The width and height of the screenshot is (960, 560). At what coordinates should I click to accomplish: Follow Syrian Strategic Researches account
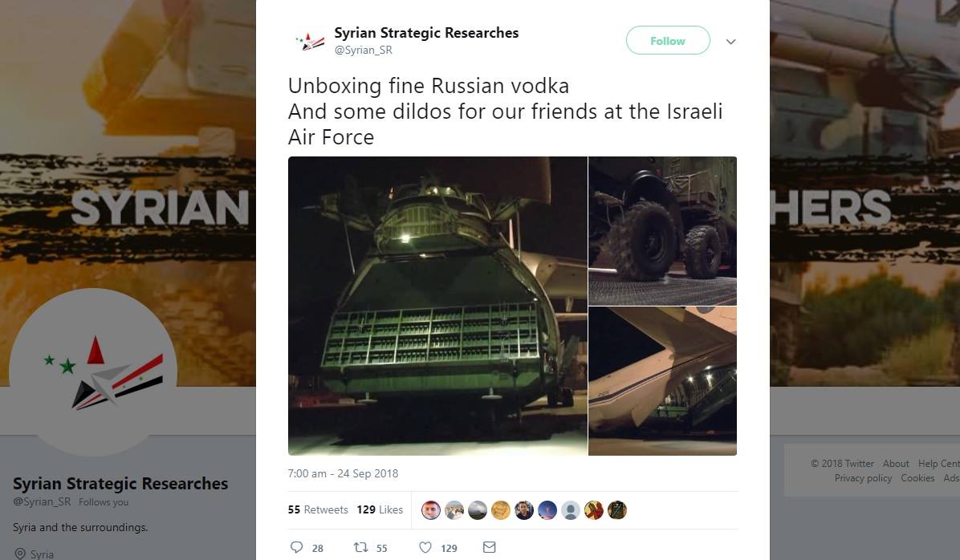tap(668, 40)
